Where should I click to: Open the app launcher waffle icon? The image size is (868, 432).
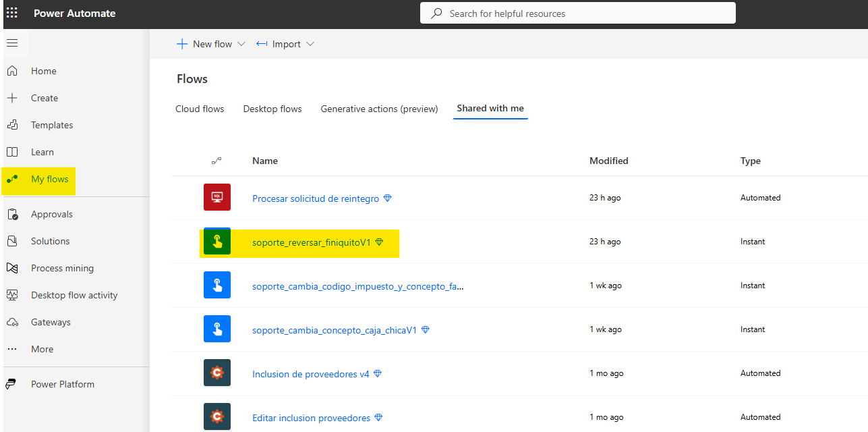[12, 13]
